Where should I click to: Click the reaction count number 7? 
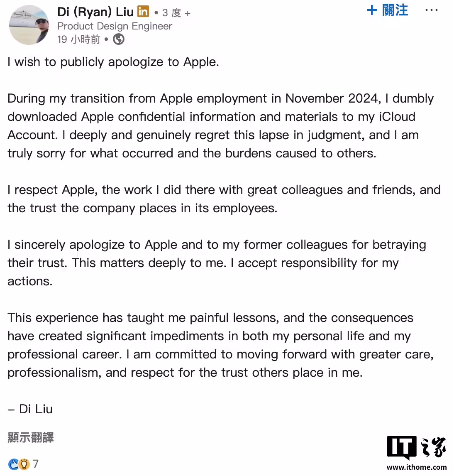[x=36, y=464]
